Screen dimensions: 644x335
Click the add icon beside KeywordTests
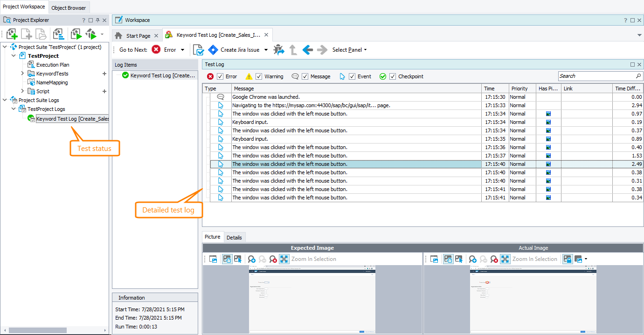[104, 74]
